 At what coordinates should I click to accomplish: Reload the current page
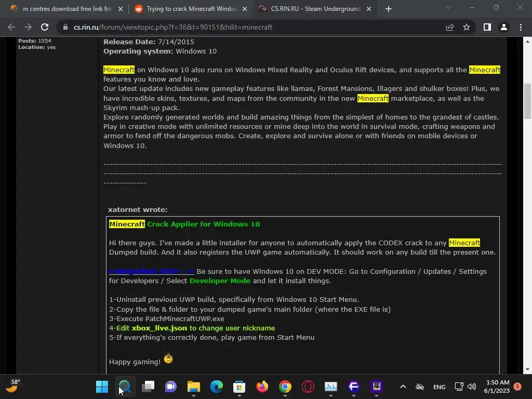pyautogui.click(x=45, y=27)
